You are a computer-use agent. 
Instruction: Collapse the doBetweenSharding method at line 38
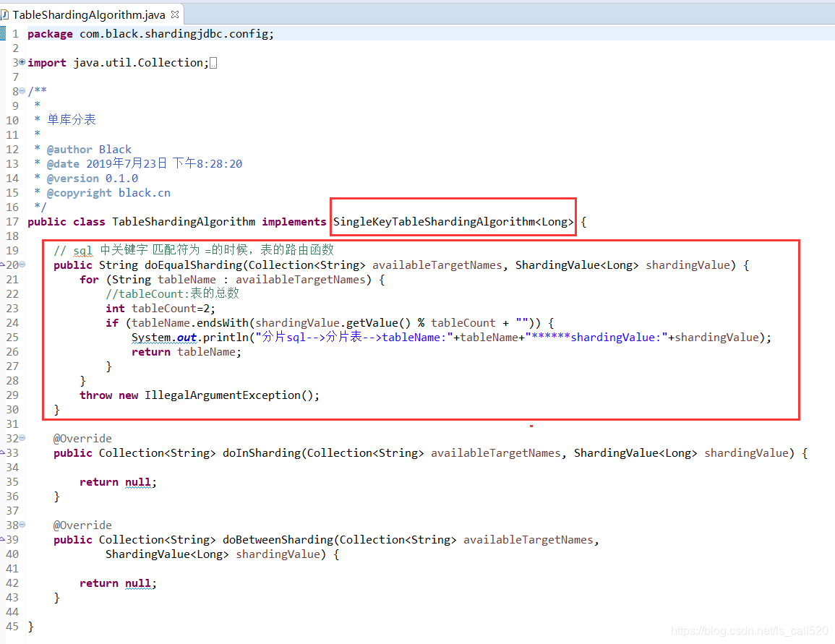(22, 524)
